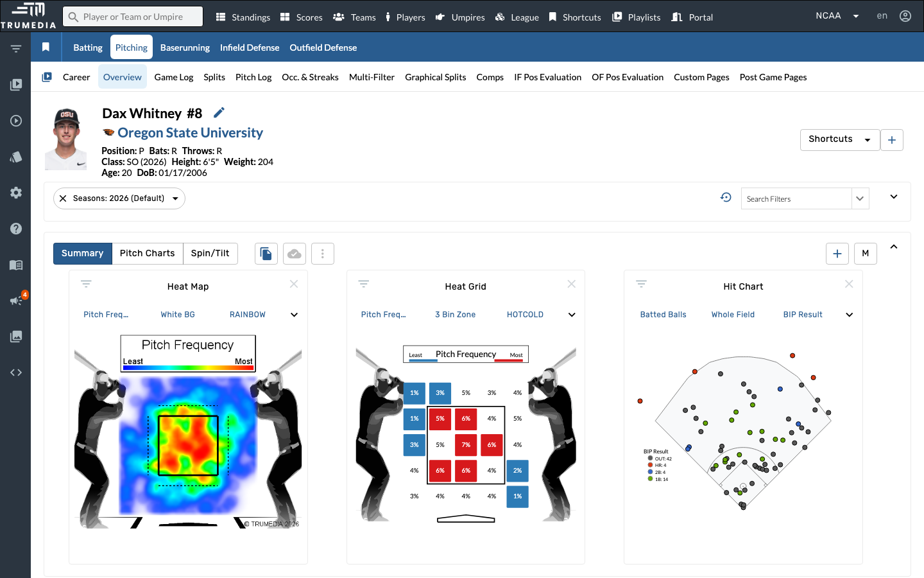Click the video playlist icon beside Career
This screenshot has width=924, height=578.
click(x=47, y=77)
